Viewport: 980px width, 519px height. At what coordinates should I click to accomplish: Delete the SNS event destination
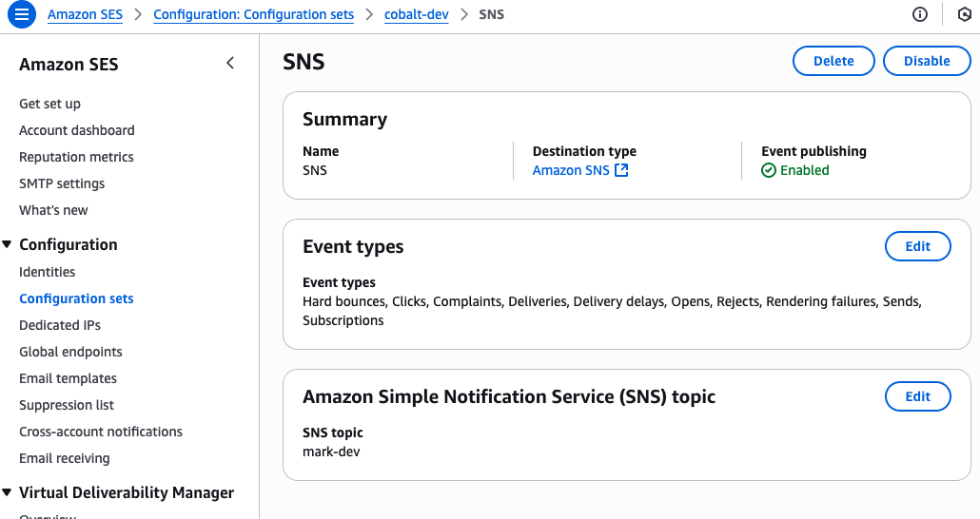point(833,61)
